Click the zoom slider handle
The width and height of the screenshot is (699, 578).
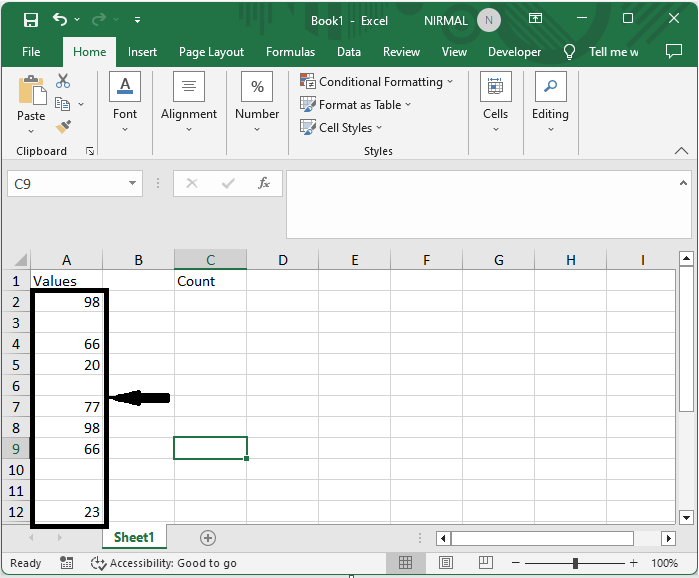click(575, 563)
